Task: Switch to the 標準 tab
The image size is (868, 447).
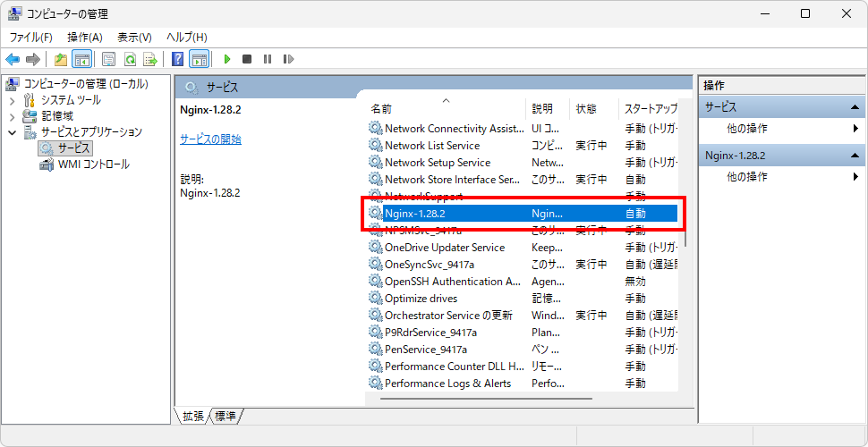Action: (226, 416)
